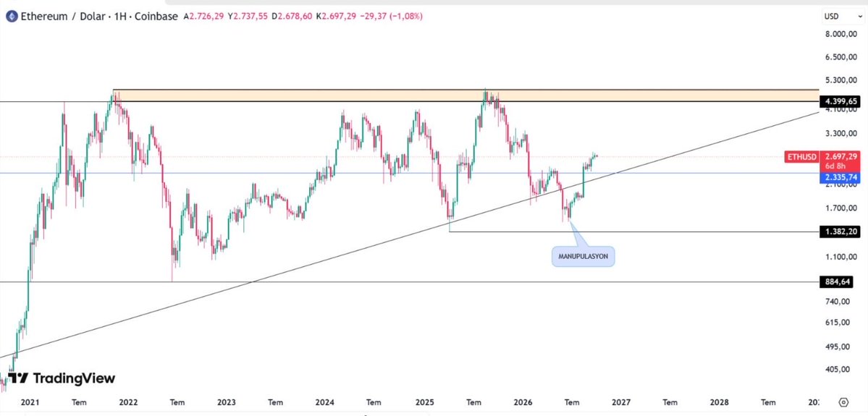
Task: Click the −29,37 (−1,08%) change value
Action: tap(391, 17)
